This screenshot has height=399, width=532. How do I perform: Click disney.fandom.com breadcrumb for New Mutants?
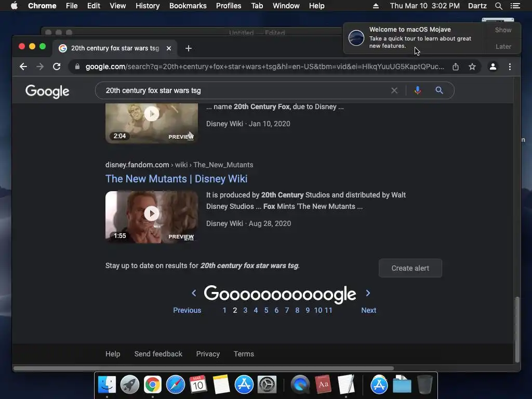point(137,165)
